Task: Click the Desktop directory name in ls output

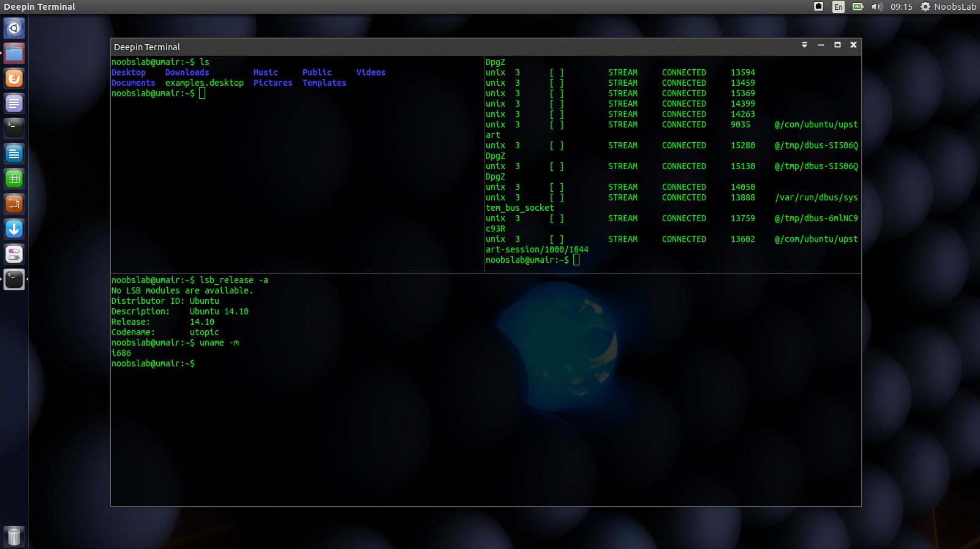Action: point(129,72)
